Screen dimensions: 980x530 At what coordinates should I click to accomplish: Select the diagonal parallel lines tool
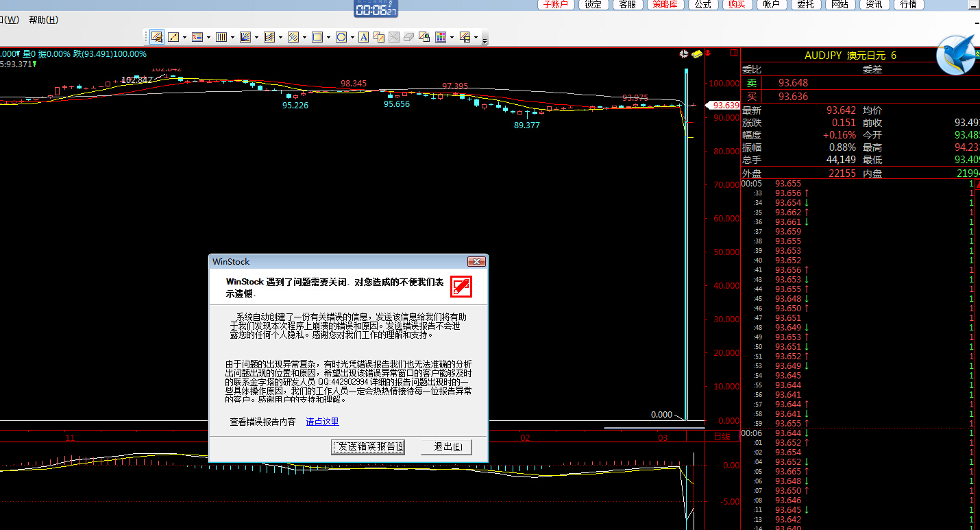(293, 37)
